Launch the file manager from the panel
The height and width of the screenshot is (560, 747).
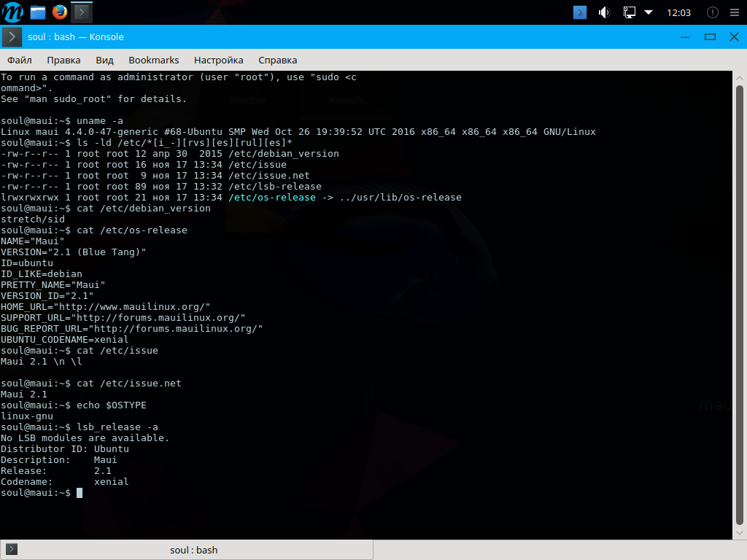[38, 12]
